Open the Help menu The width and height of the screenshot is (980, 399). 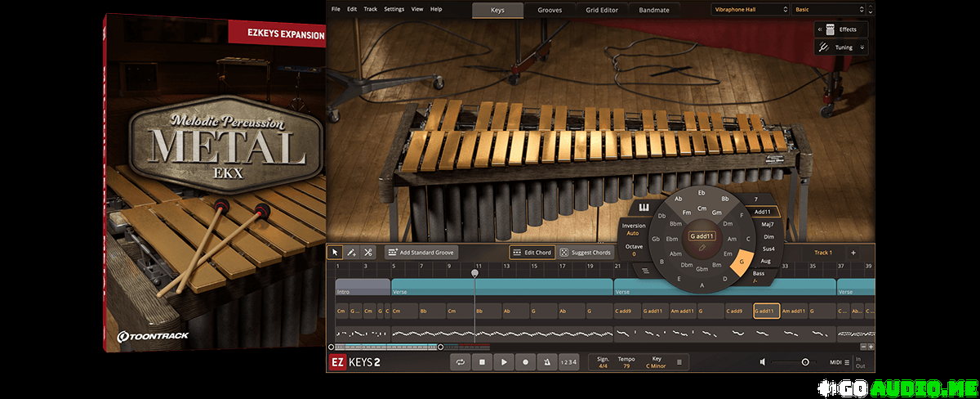point(436,9)
